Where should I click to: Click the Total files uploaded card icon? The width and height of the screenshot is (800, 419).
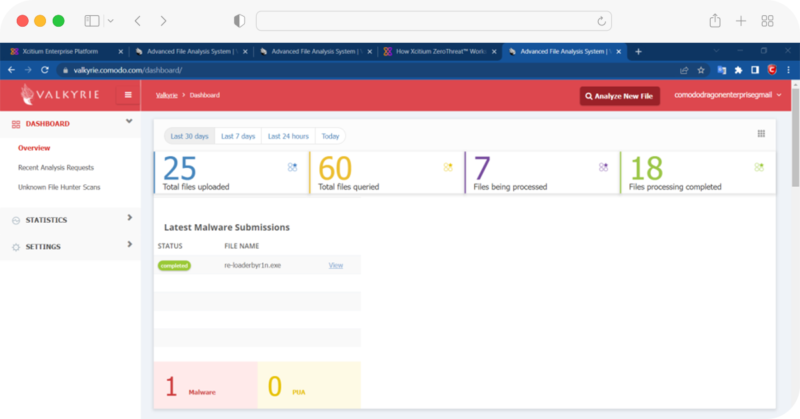[292, 167]
